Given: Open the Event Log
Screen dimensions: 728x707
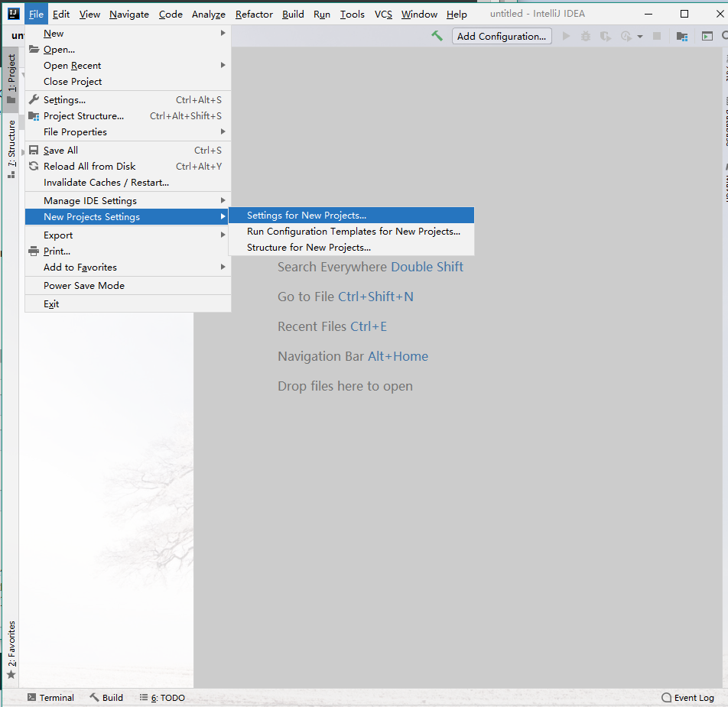Looking at the screenshot, I should coord(687,697).
